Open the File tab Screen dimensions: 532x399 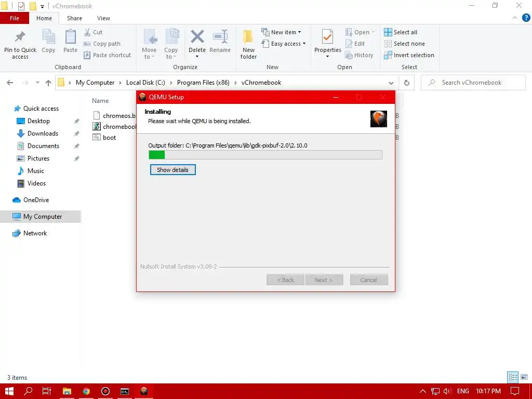pos(15,18)
